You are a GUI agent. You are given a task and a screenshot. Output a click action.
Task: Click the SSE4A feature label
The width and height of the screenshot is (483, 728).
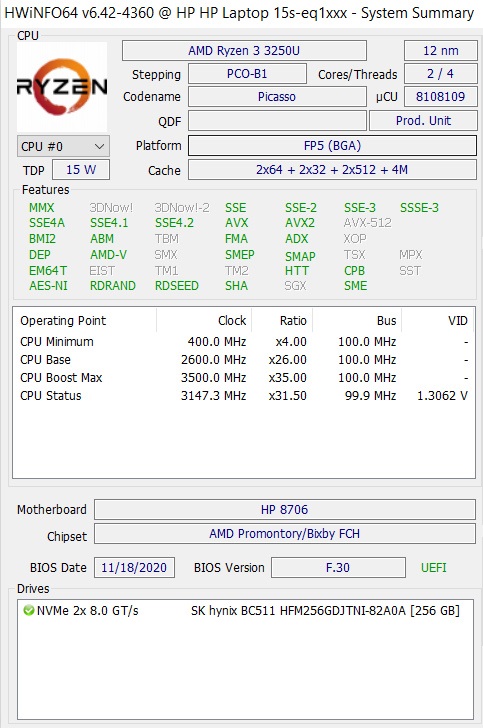pyautogui.click(x=47, y=223)
